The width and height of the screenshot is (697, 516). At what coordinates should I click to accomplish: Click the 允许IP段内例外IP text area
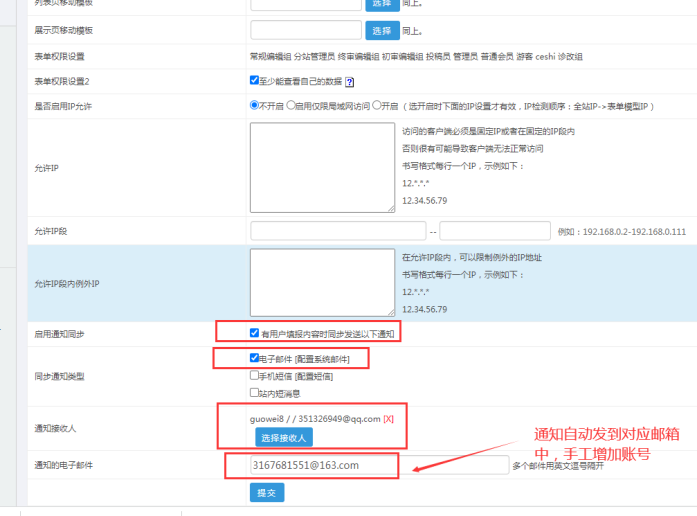click(322, 282)
